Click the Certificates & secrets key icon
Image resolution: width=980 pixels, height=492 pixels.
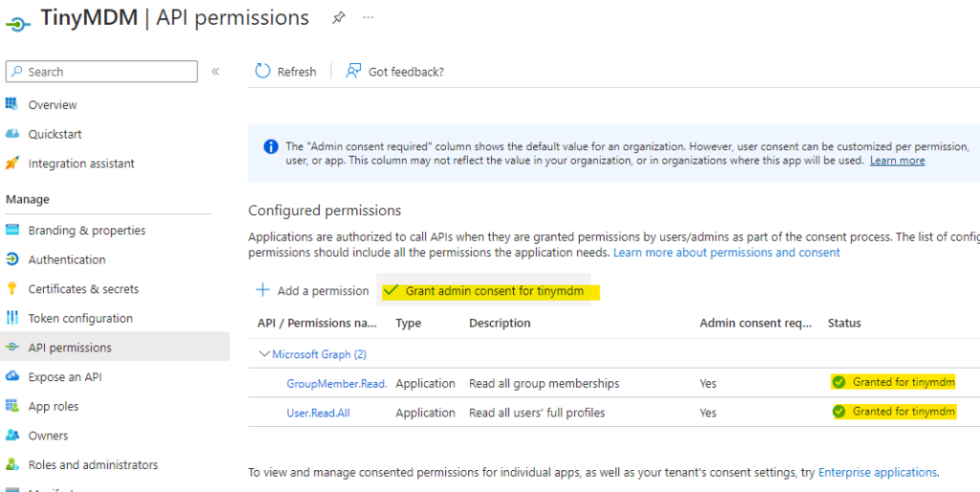click(11, 288)
